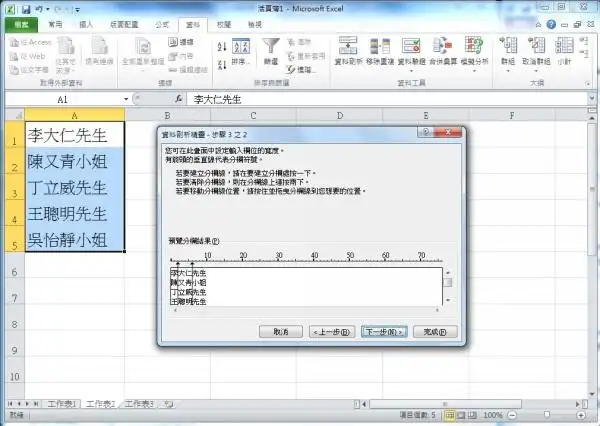This screenshot has width=600, height=426.
Task: Switch to the 版面配置 (Page Layout) tab
Action: pos(124,25)
